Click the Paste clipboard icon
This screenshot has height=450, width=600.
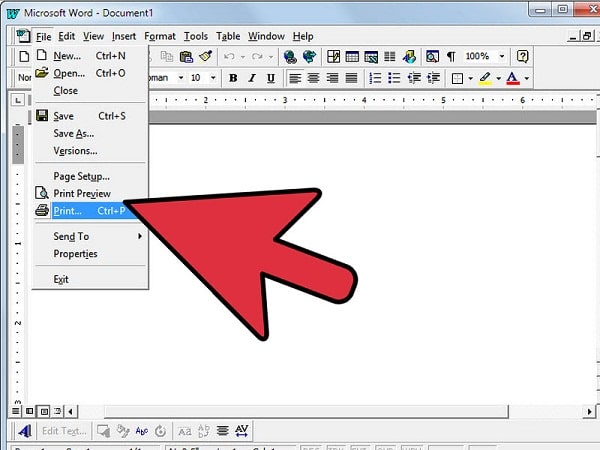[x=186, y=57]
